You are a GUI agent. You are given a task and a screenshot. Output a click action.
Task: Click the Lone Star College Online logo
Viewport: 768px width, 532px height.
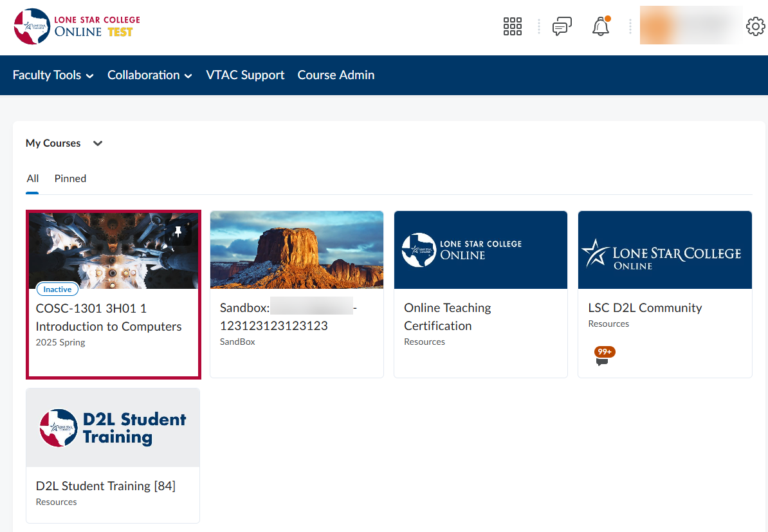77,26
